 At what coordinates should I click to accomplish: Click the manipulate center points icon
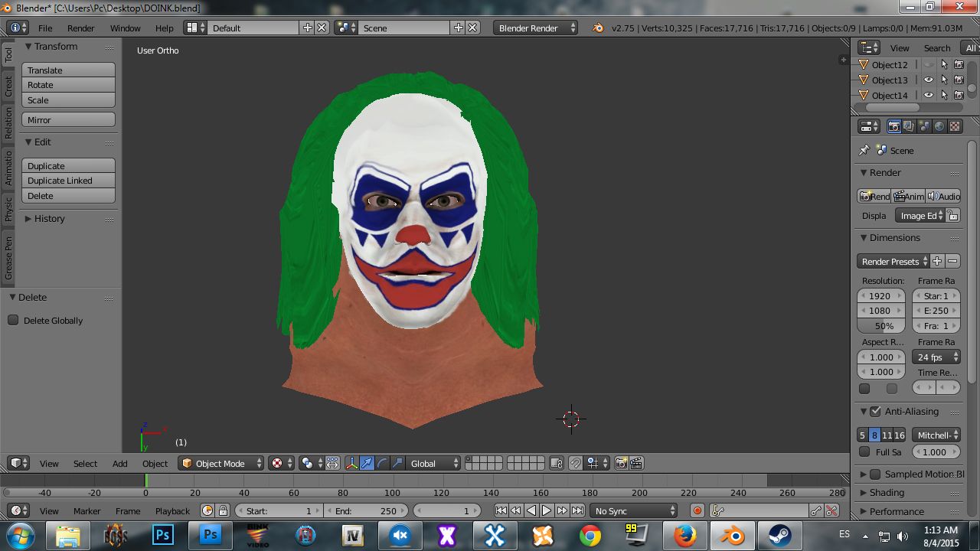332,463
